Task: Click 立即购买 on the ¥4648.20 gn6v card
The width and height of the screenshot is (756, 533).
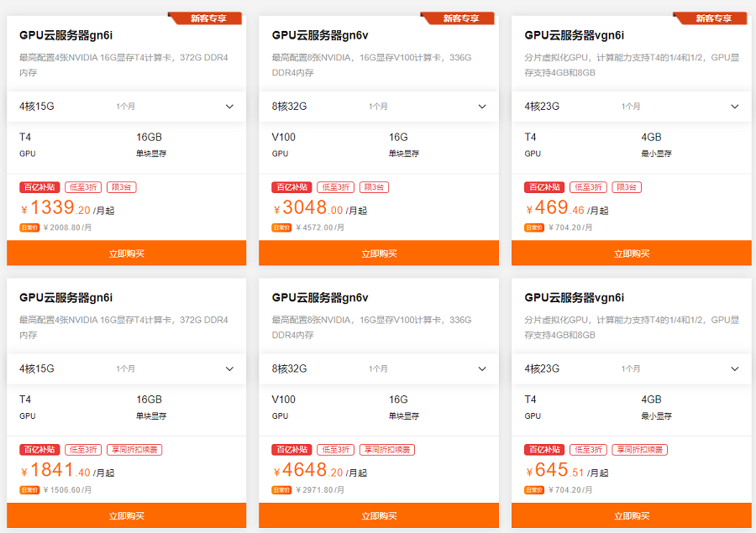Action: pyautogui.click(x=379, y=515)
